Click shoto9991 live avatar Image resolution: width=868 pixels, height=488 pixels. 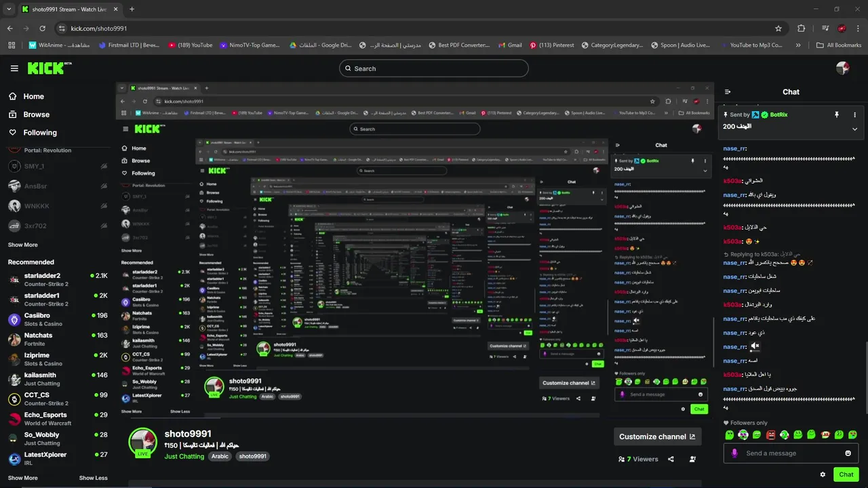[143, 443]
